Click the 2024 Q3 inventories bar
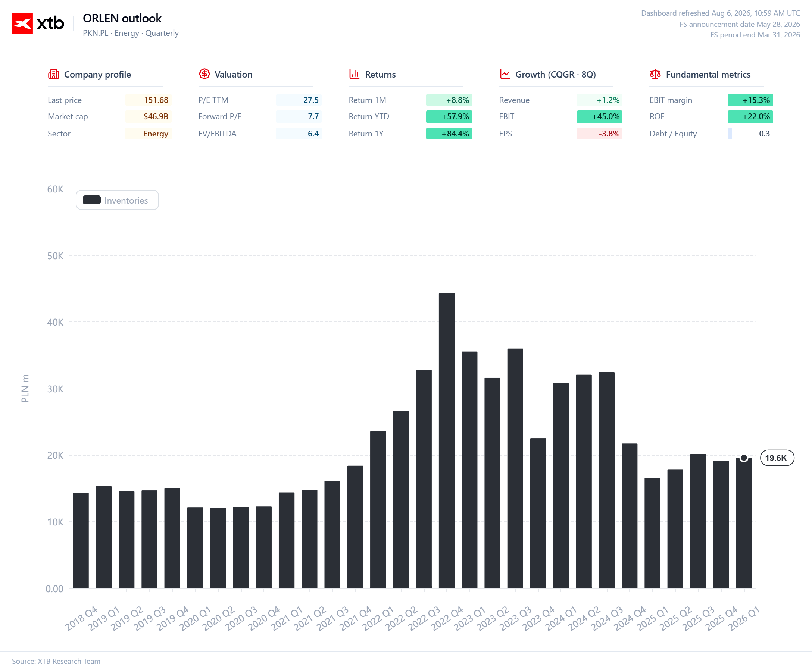 [606, 480]
